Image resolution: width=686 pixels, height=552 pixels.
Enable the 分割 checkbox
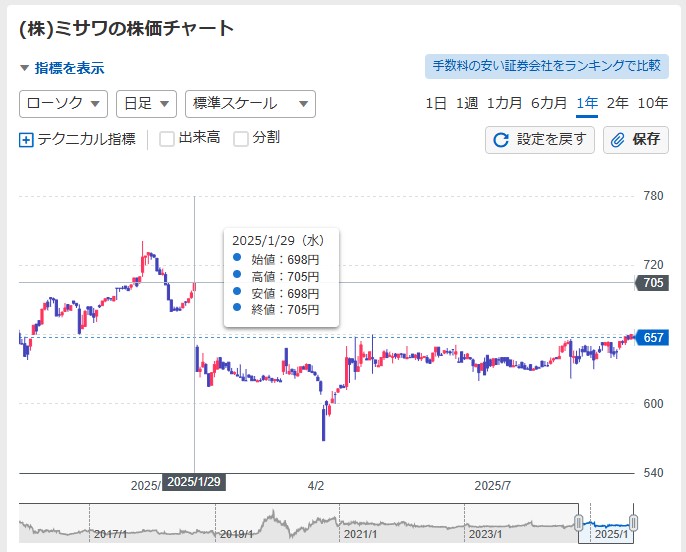241,139
